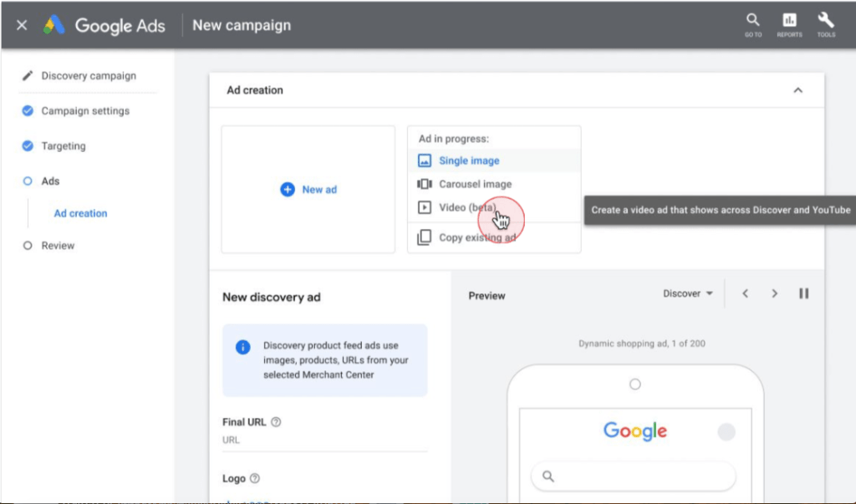Close the New campaign editor with X

point(22,25)
